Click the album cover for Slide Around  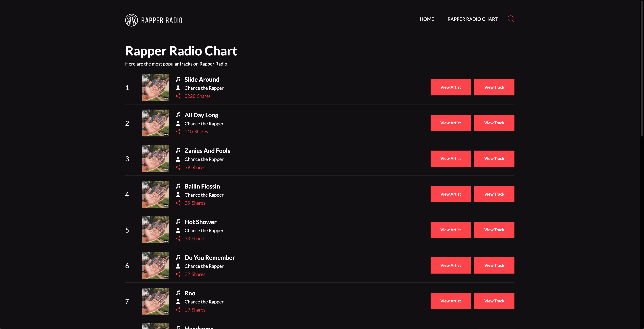pyautogui.click(x=155, y=87)
